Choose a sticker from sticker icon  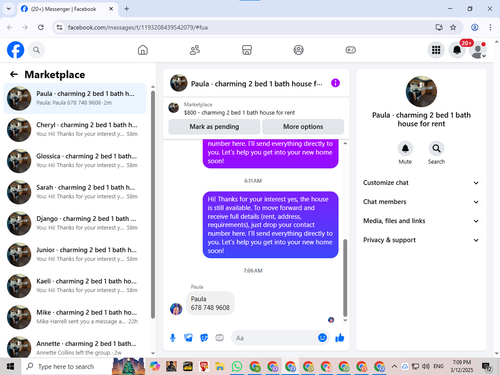(204, 338)
